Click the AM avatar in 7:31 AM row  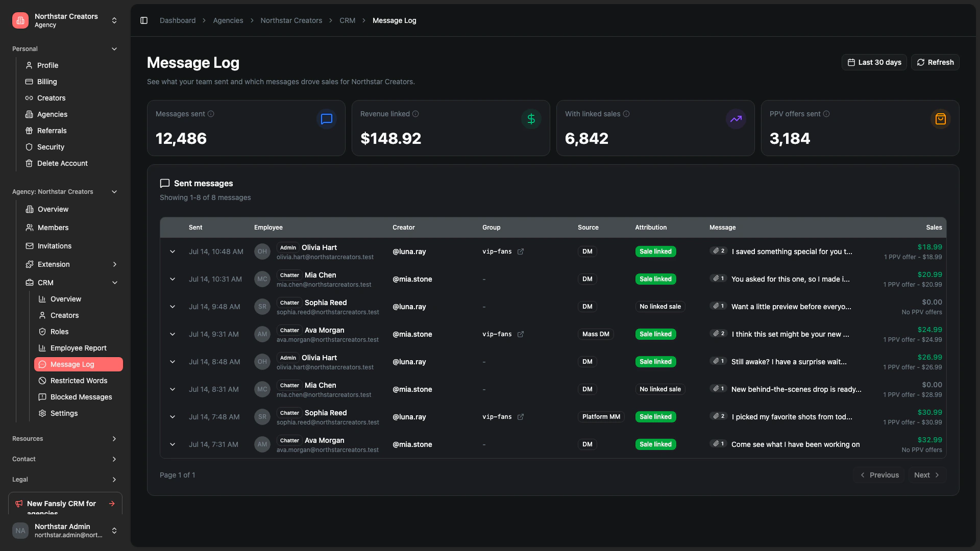tap(262, 444)
